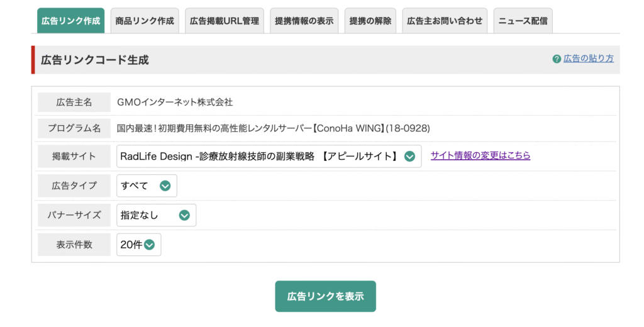
Task: Open the ニュース配信 tab
Action: pyautogui.click(x=523, y=21)
